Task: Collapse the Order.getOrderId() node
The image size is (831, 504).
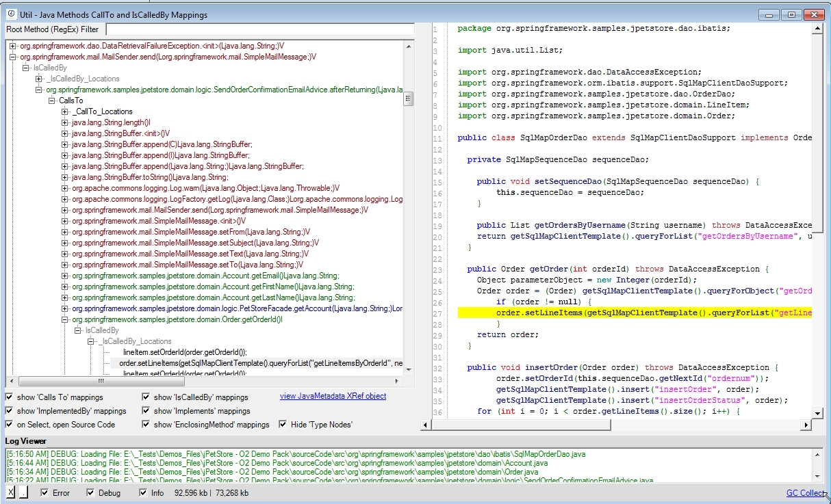Action: 64,319
